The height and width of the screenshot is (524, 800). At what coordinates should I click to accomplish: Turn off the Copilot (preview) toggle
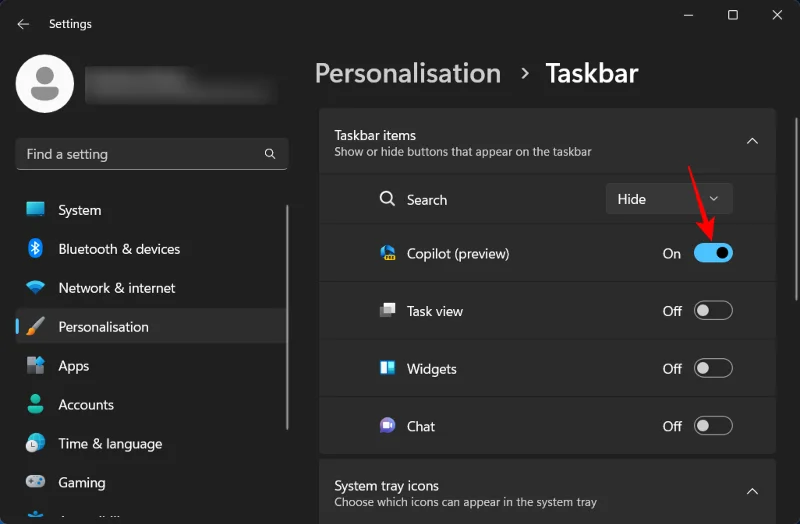pos(713,253)
